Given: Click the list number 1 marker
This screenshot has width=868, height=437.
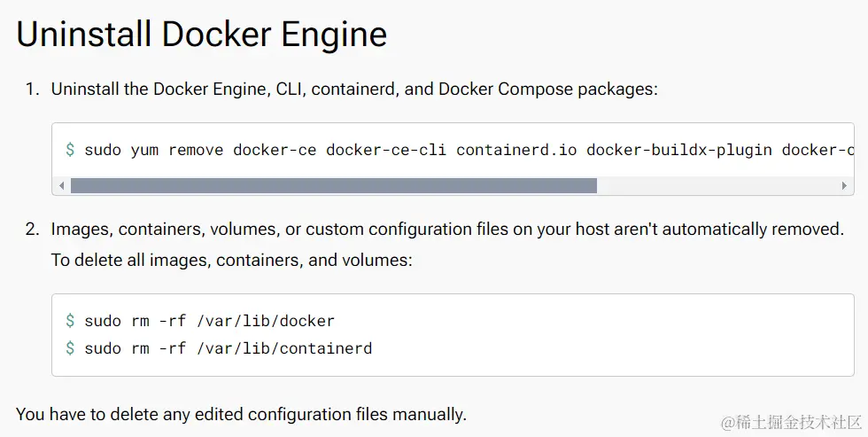Looking at the screenshot, I should point(32,90).
